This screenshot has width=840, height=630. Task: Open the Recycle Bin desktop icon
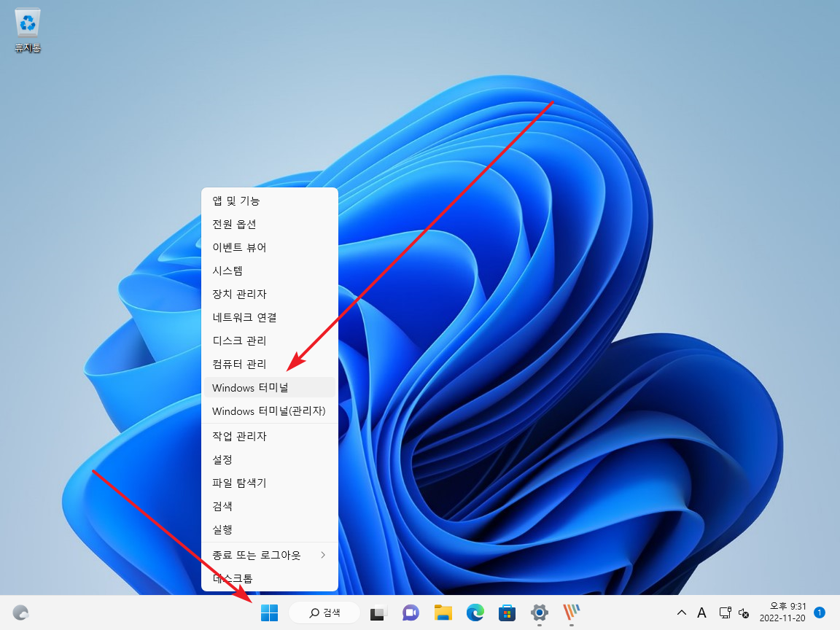[x=27, y=31]
